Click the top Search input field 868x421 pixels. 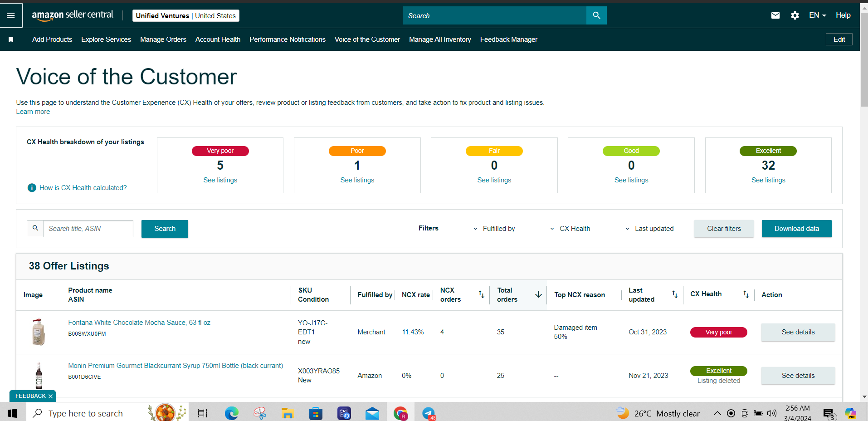pyautogui.click(x=494, y=15)
